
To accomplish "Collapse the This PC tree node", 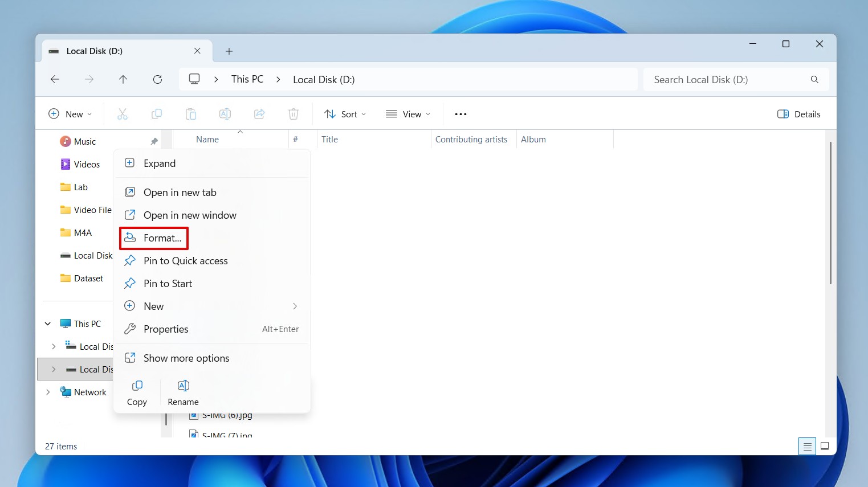I will 48,324.
